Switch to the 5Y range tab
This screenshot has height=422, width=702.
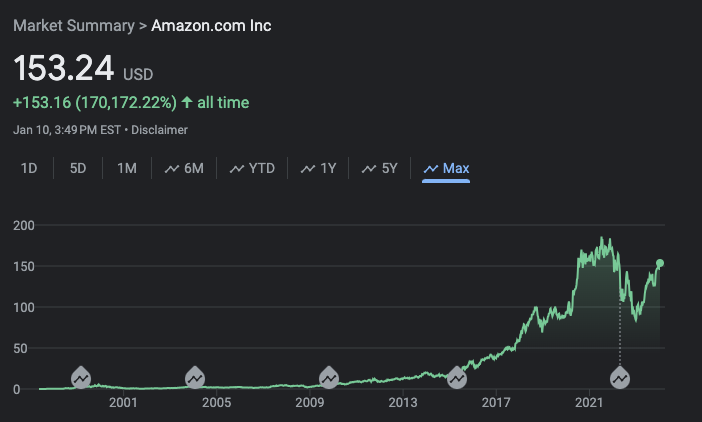pyautogui.click(x=380, y=168)
